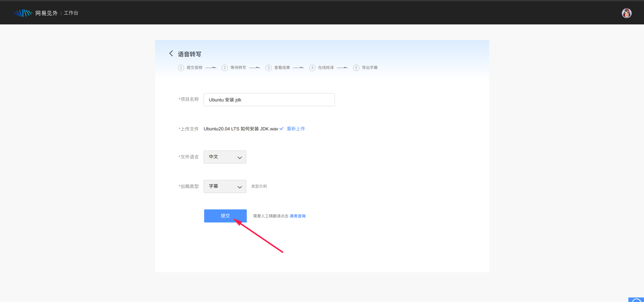Click step 2 circle 等待转写

[x=225, y=68]
